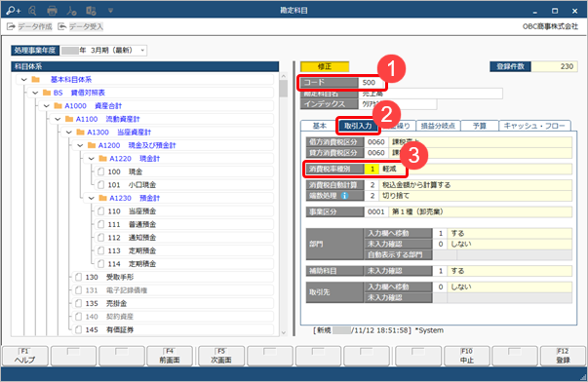588x382 pixels.
Task: Click the title bar icon left of the dropdown arrow
Action: 91,11
